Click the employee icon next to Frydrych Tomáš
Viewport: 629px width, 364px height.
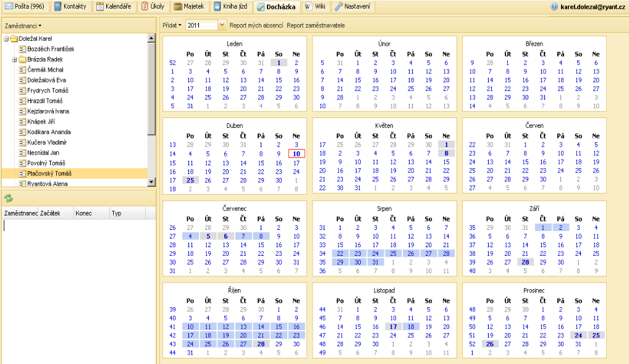point(22,91)
